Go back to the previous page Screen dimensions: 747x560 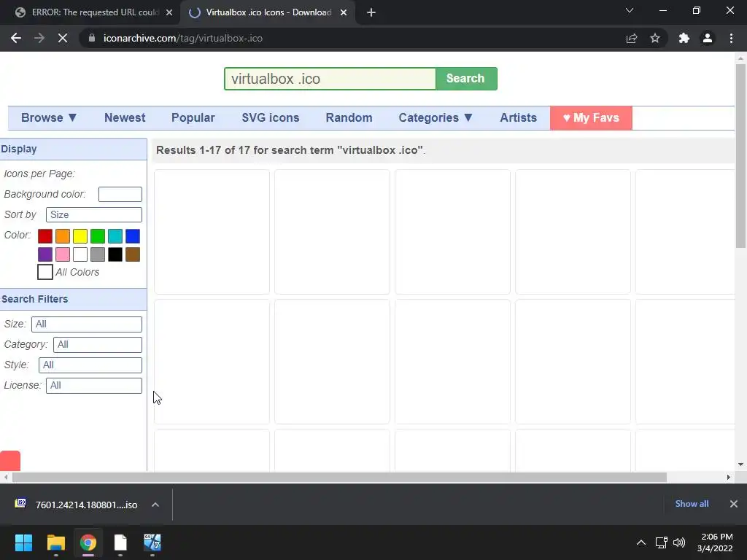pyautogui.click(x=16, y=38)
